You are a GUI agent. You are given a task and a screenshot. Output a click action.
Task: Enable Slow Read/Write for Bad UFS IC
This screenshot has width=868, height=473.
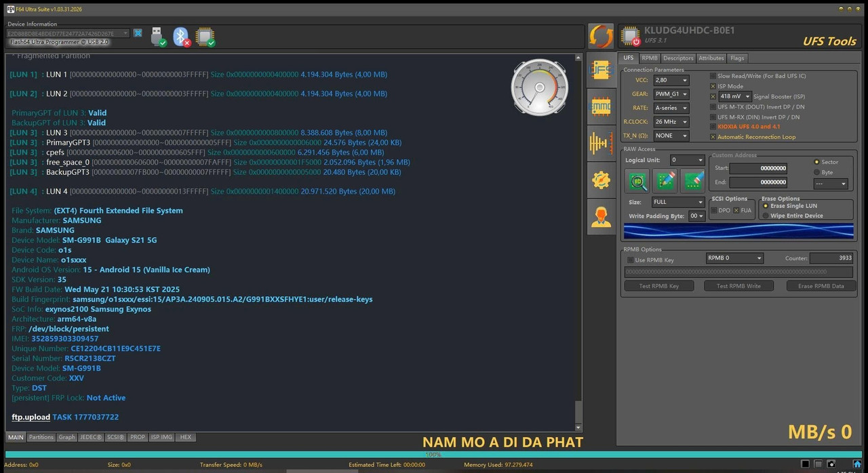(713, 76)
